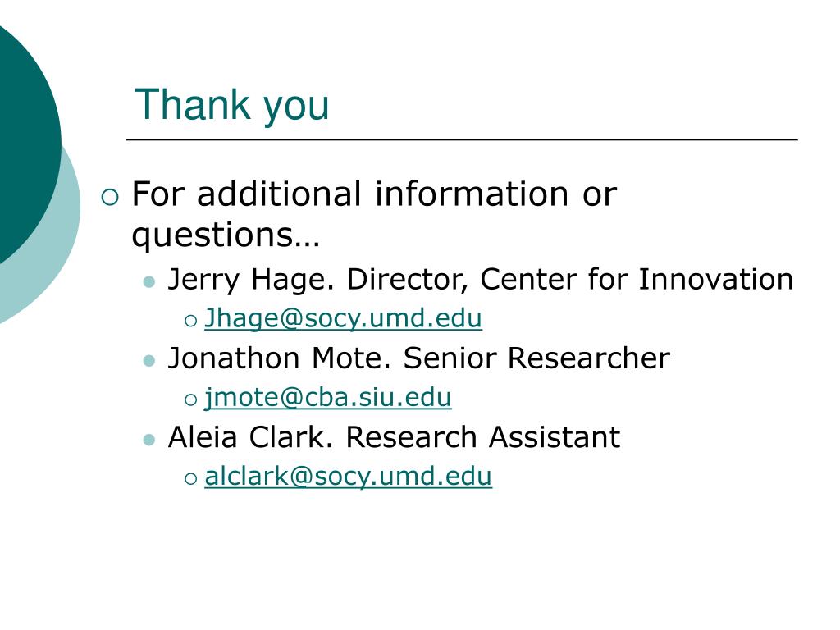Follow the alclark@socy.umd.edu email link
Viewport: 840px width, 630px height.
(348, 477)
